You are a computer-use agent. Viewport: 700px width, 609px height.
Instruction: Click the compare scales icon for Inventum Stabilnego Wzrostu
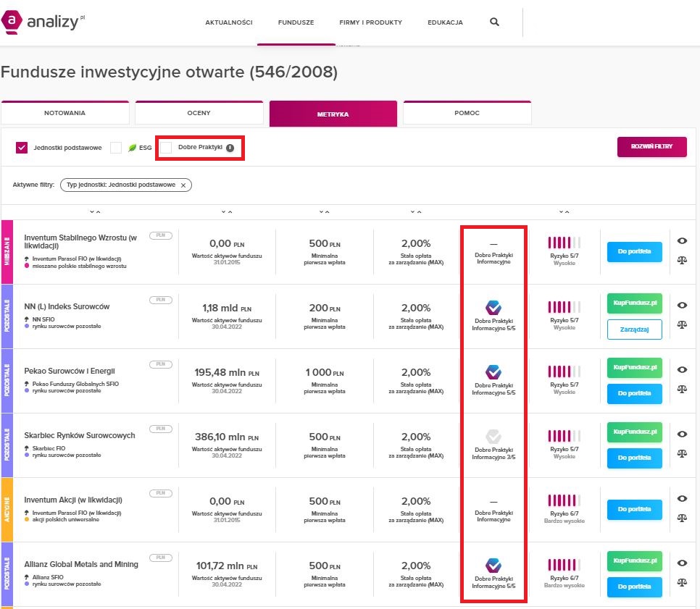pyautogui.click(x=682, y=260)
